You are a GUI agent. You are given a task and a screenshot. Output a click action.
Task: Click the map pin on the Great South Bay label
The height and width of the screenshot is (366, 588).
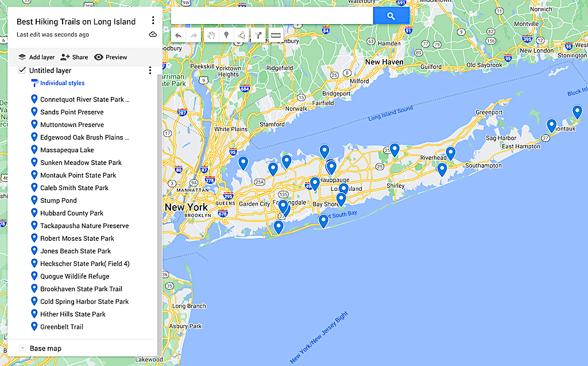(324, 221)
